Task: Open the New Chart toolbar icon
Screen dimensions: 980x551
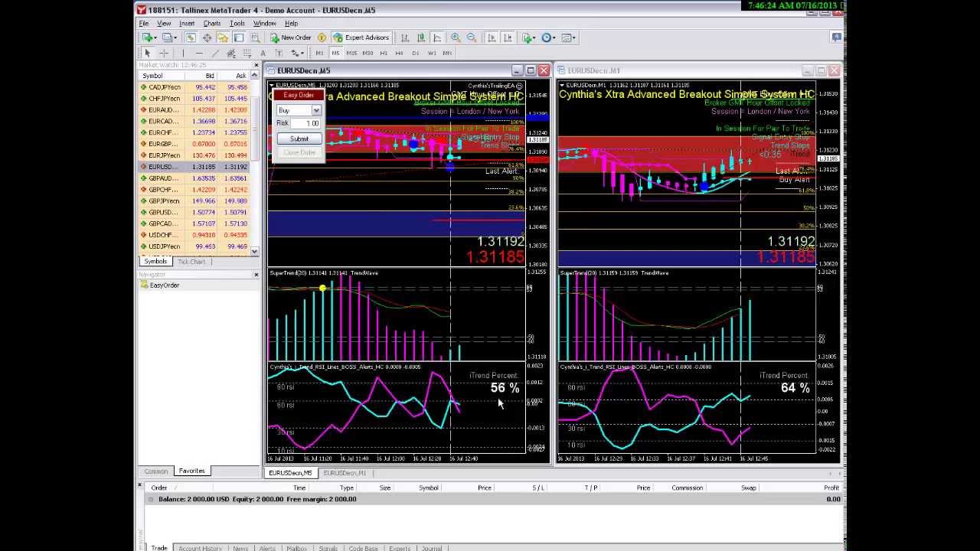Action: click(149, 37)
